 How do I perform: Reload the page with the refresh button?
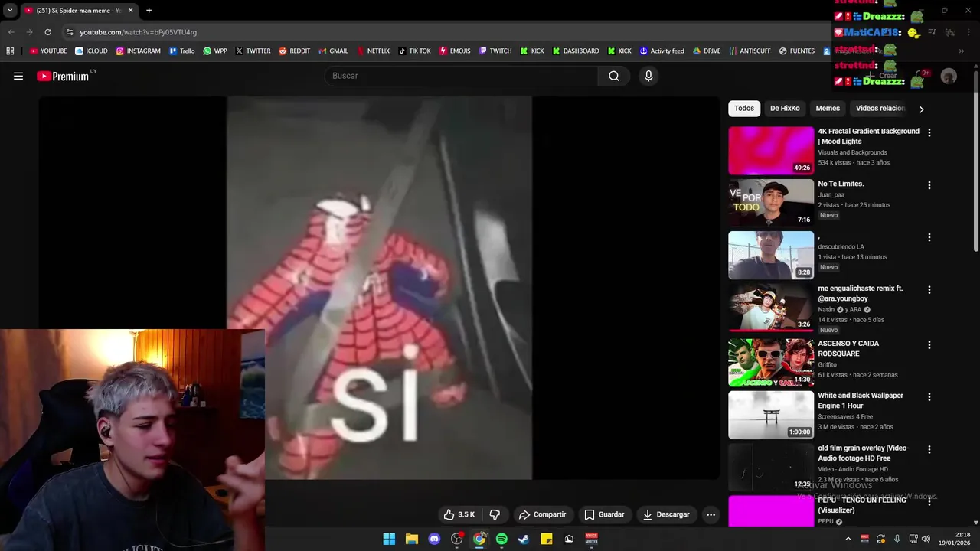click(47, 32)
